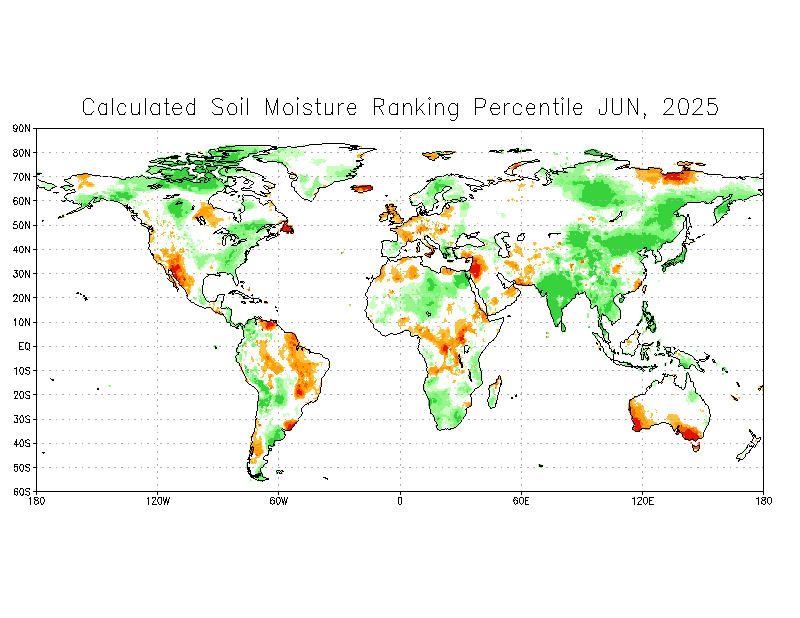Click the '60E' longitude label

point(521,501)
